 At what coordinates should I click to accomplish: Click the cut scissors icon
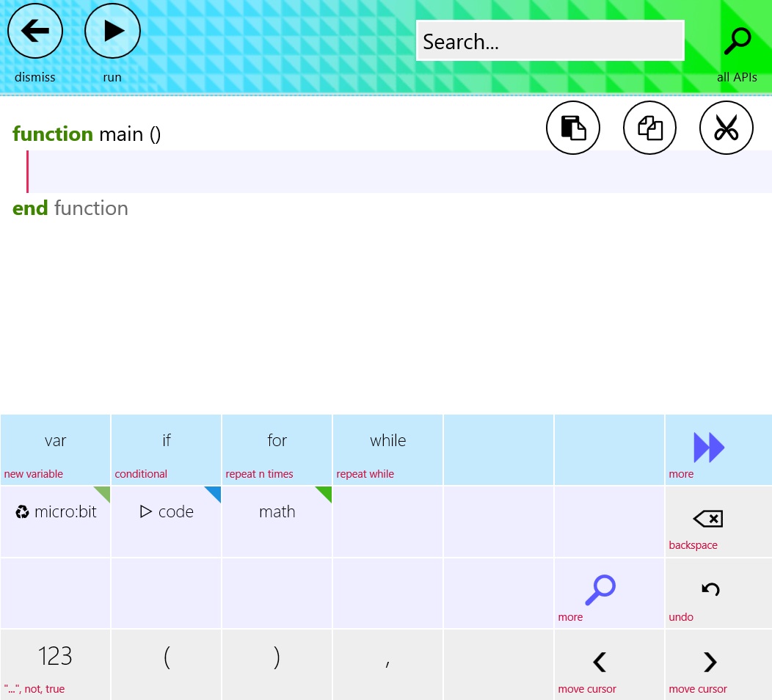tap(727, 128)
